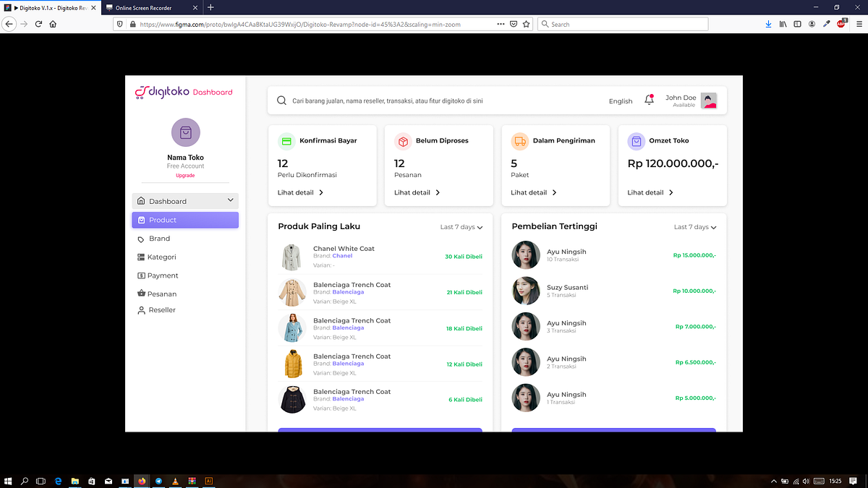This screenshot has width=868, height=488.
Task: Open Produk Paling Laku Last 7 days dropdown
Action: (x=461, y=227)
